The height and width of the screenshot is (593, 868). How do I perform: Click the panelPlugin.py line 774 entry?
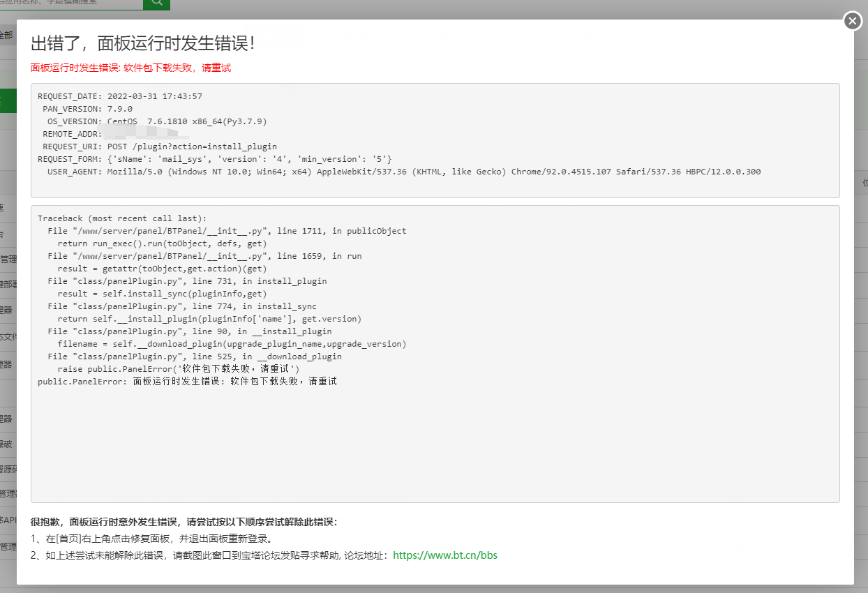pyautogui.click(x=182, y=306)
